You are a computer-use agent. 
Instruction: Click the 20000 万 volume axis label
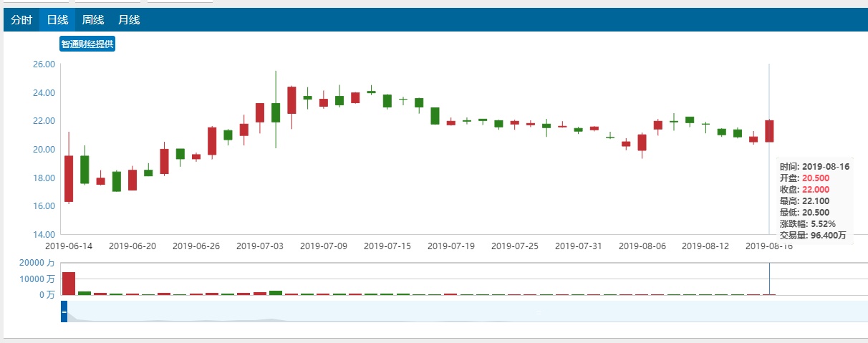coord(38,264)
